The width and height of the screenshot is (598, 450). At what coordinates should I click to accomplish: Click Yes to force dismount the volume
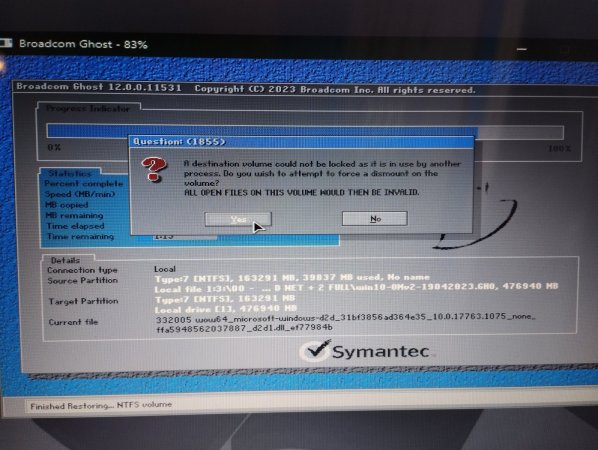coord(238,219)
